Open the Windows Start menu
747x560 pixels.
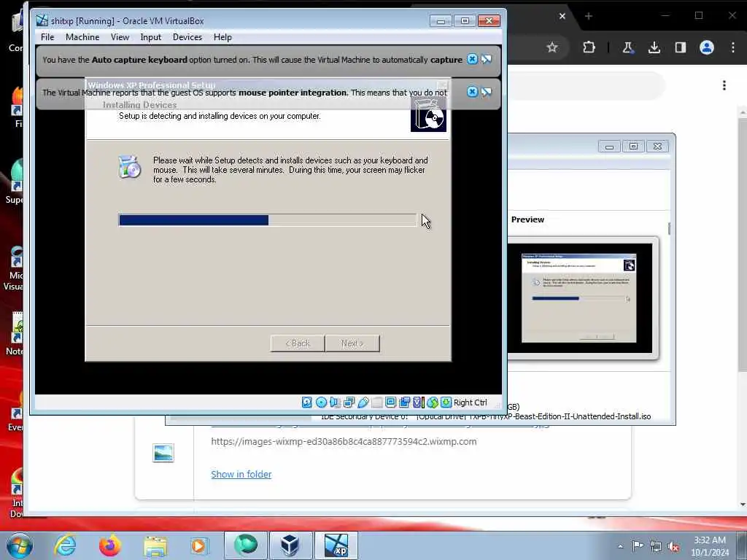(x=20, y=545)
